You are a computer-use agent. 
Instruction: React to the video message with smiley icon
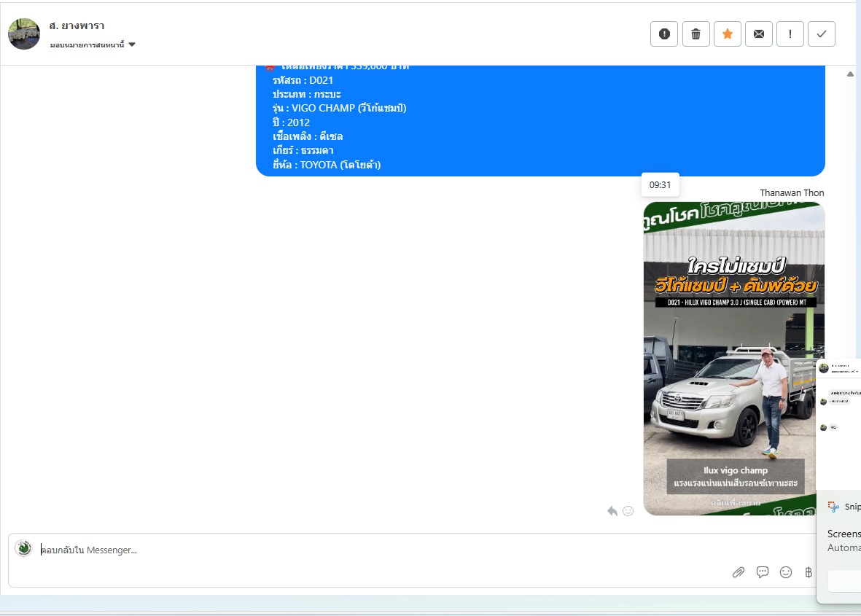pos(628,511)
